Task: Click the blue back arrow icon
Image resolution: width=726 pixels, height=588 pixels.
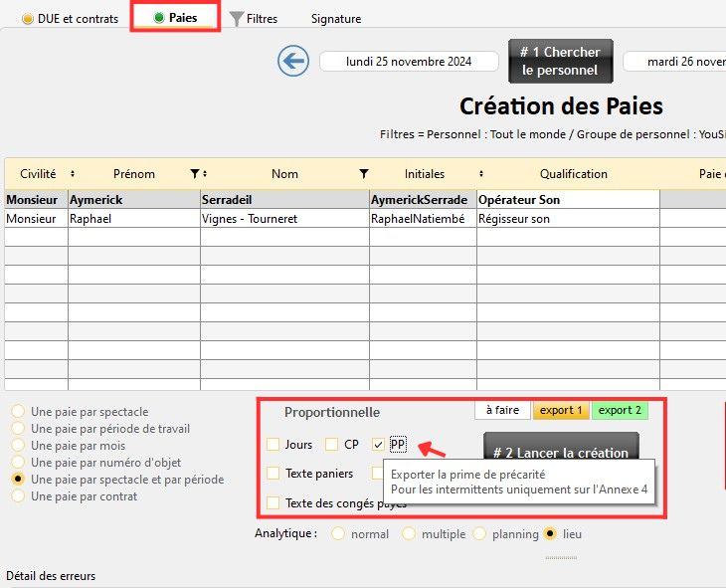Action: [292, 62]
